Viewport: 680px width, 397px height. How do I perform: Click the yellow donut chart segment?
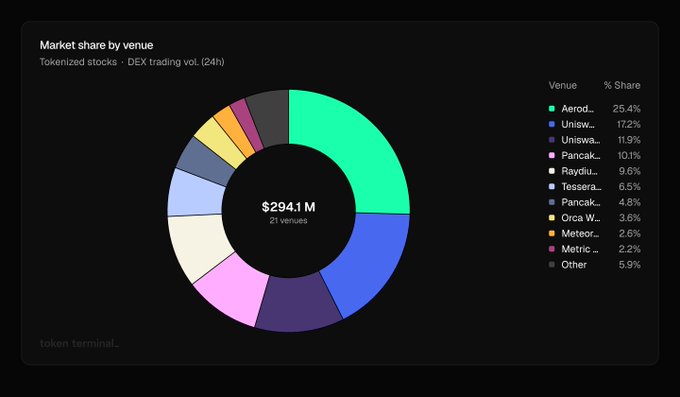click(x=221, y=142)
